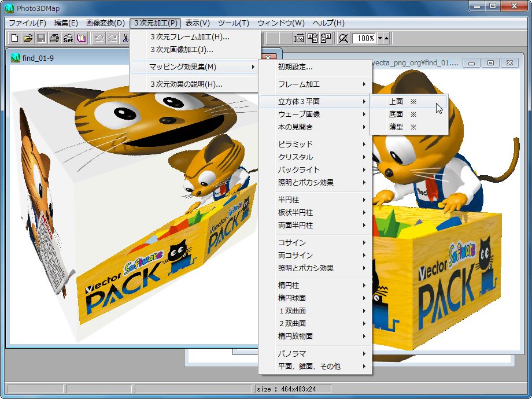Open the 表示(V) menu
Viewport: 532px width, 399px height.
197,23
